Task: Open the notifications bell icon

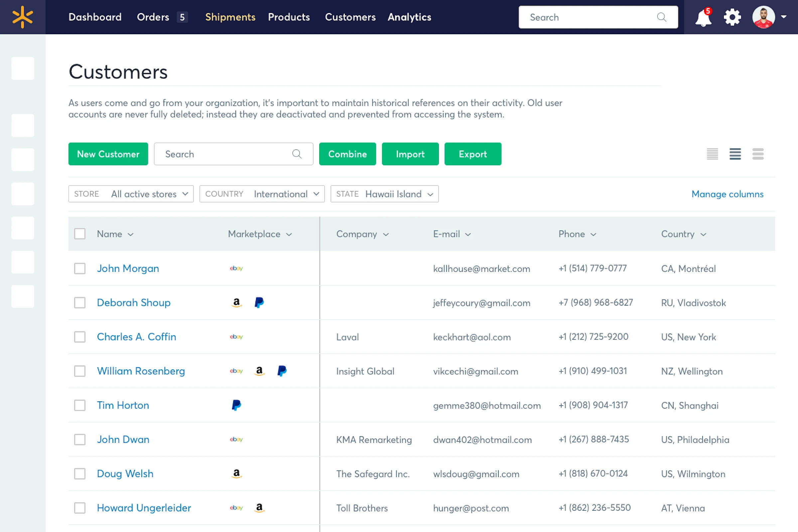Action: coord(703,18)
